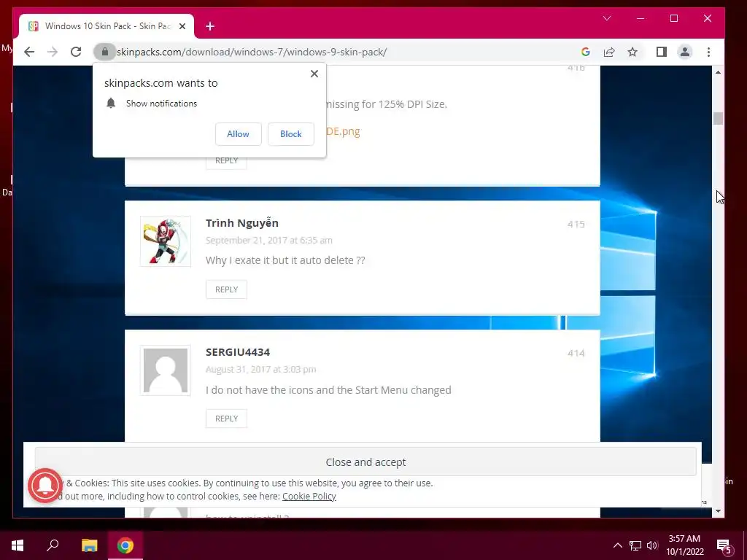Screen dimensions: 747x560
Task: Reply to SERGIU4434's comment
Action: click(x=226, y=419)
